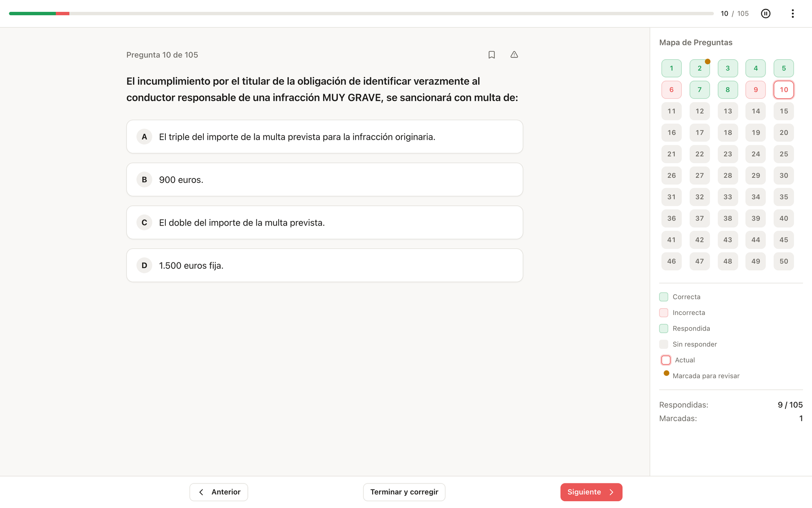
Task: Go to question 3 in the map
Action: [728, 68]
